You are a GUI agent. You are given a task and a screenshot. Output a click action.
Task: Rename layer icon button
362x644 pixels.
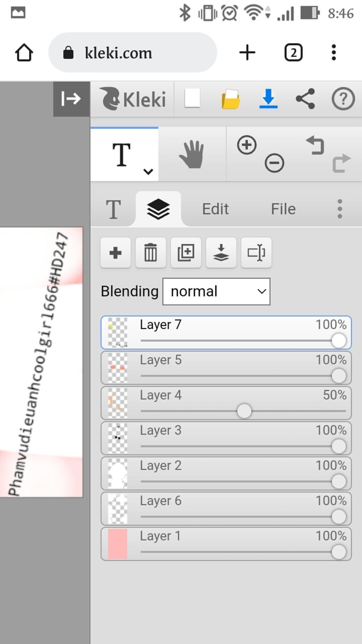[x=256, y=253]
